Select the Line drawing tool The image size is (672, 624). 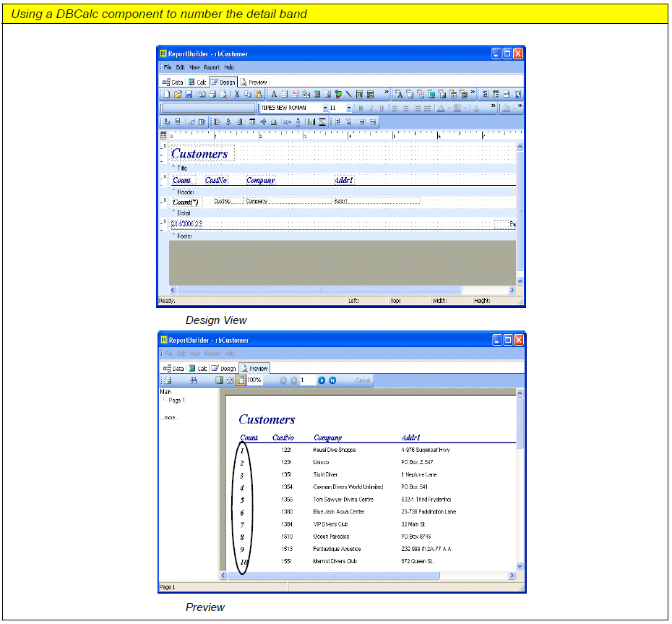349,94
